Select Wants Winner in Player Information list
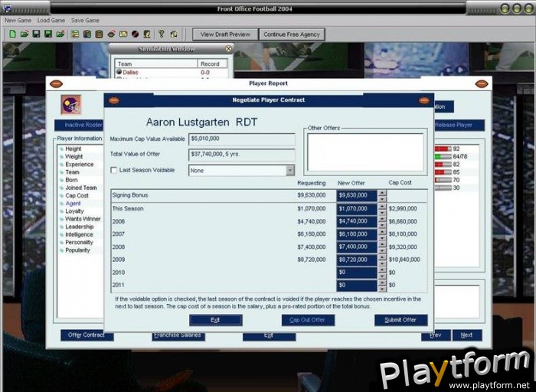 [83, 219]
